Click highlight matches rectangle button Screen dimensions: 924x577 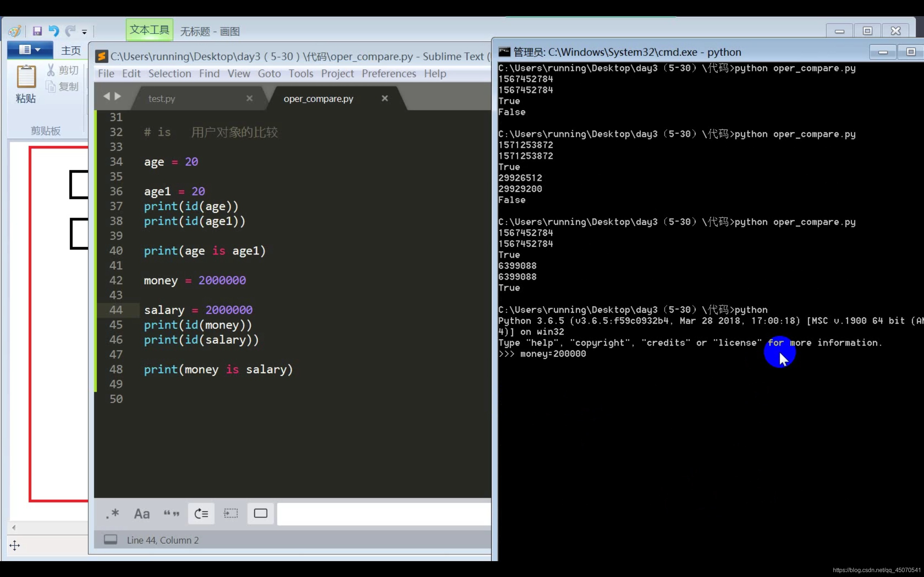coord(260,514)
